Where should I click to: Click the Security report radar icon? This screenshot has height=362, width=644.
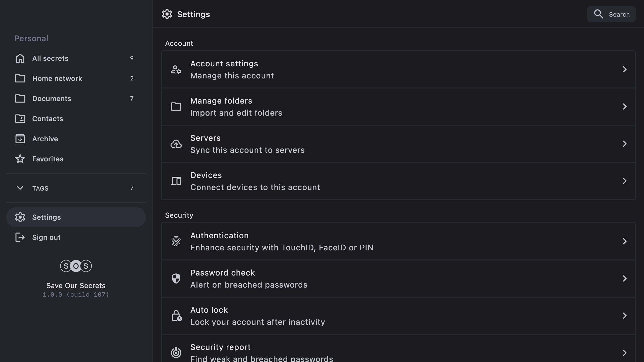(176, 352)
